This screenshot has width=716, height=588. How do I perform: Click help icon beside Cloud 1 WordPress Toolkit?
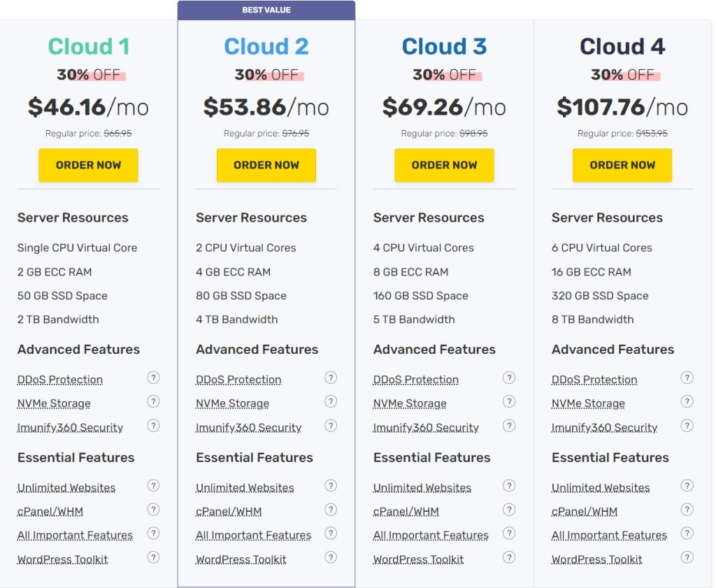pos(153,558)
